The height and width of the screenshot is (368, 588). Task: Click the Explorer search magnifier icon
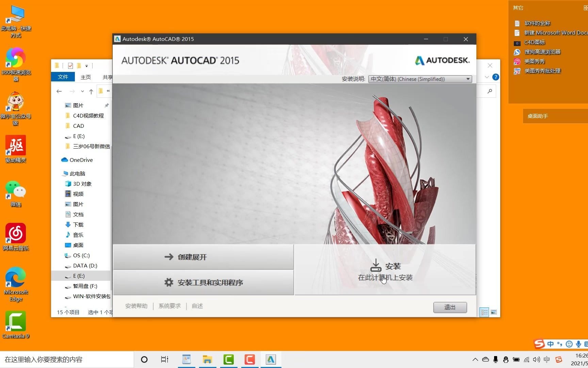click(x=490, y=91)
